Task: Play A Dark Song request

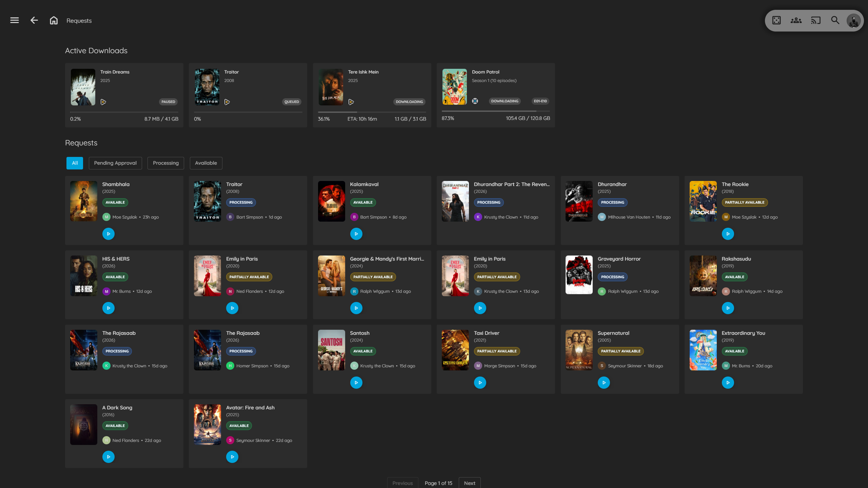Action: [108, 457]
